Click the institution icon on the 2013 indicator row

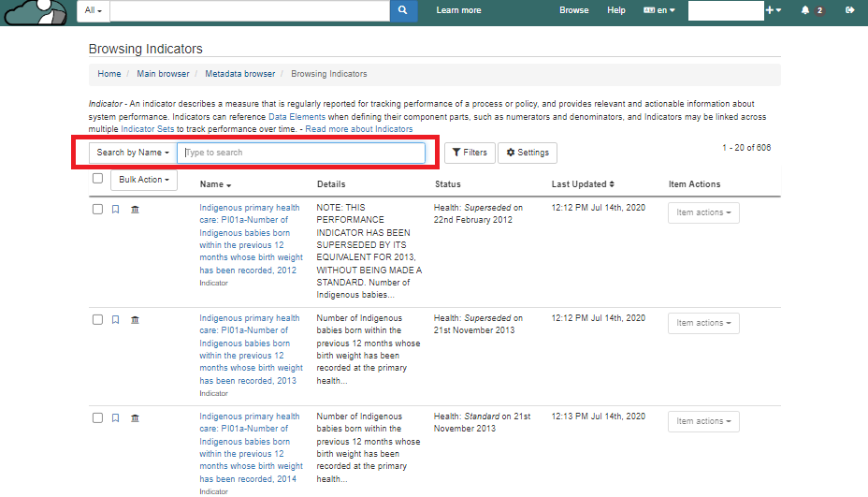click(135, 320)
